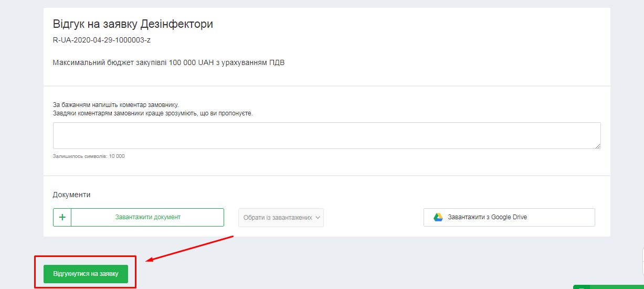
Task: Click the maximum budget 100 000 UAH text
Action: (168, 63)
